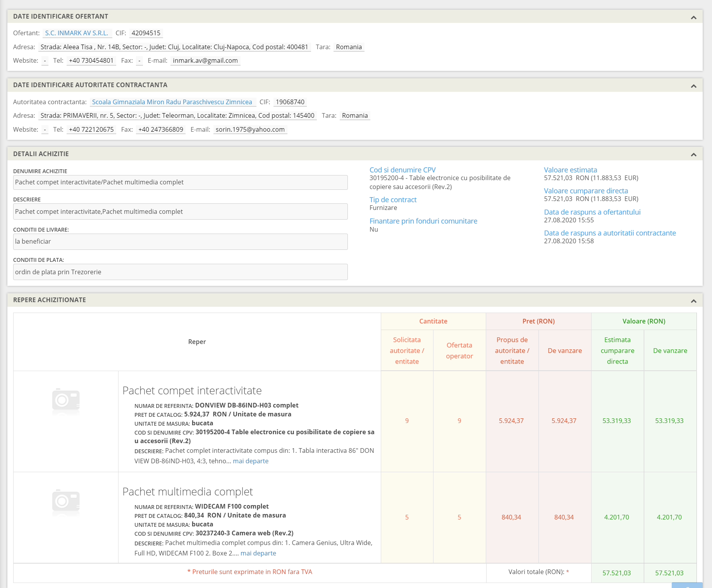This screenshot has width=712, height=588.
Task: Click 'mai departe' in Pachet multimedia complet description
Action: [258, 553]
